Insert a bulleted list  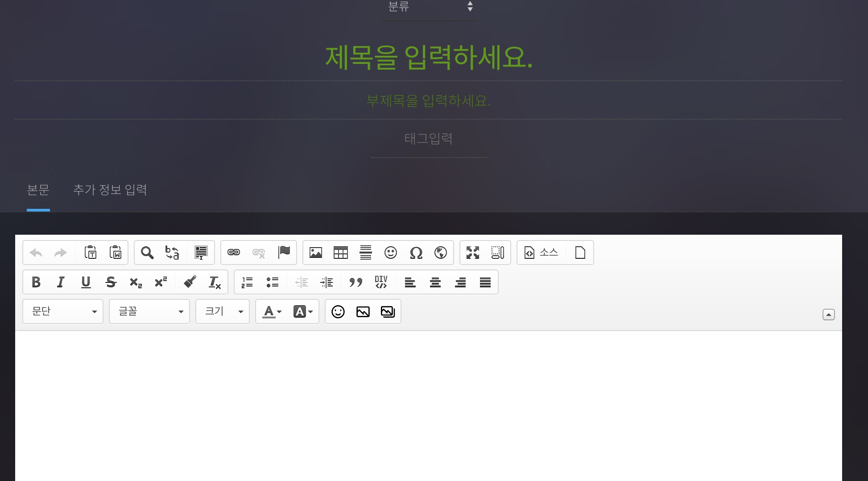272,282
